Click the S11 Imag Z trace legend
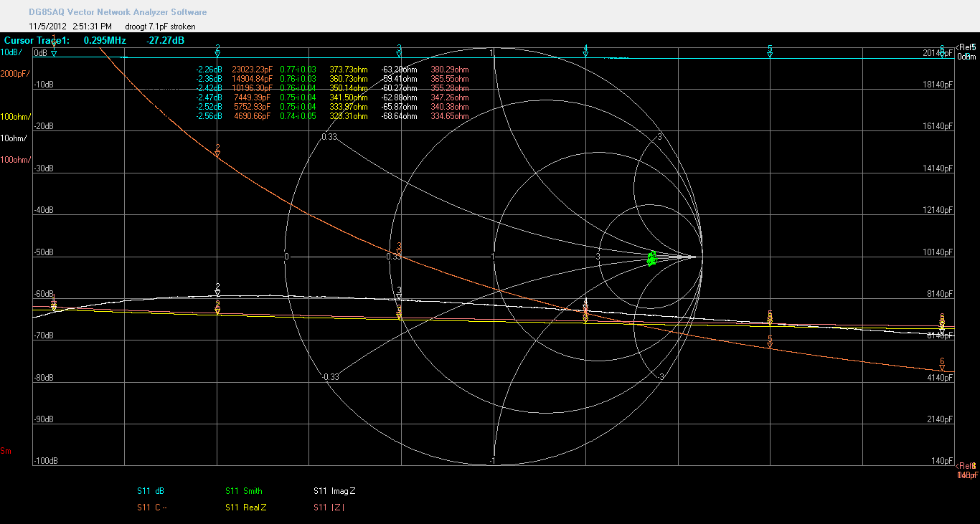 click(x=334, y=491)
